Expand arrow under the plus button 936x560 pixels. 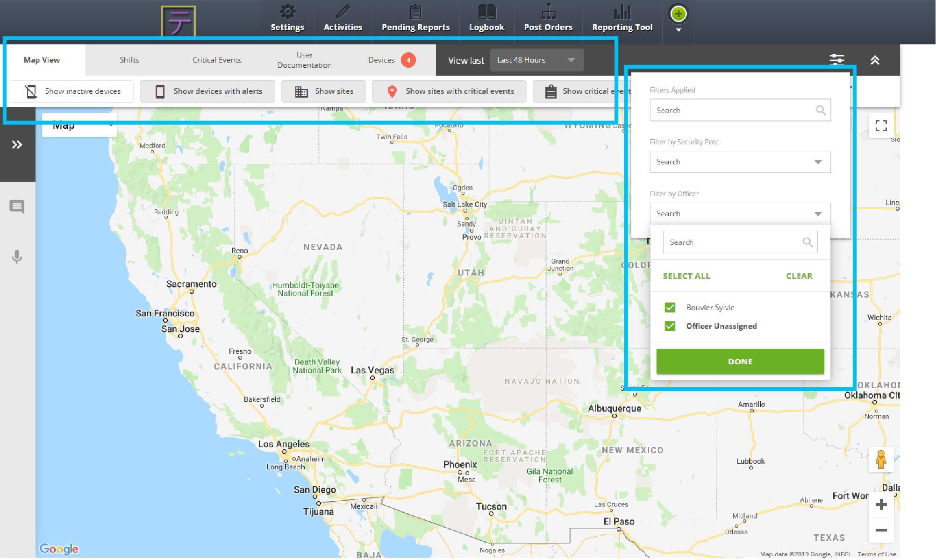[x=679, y=30]
